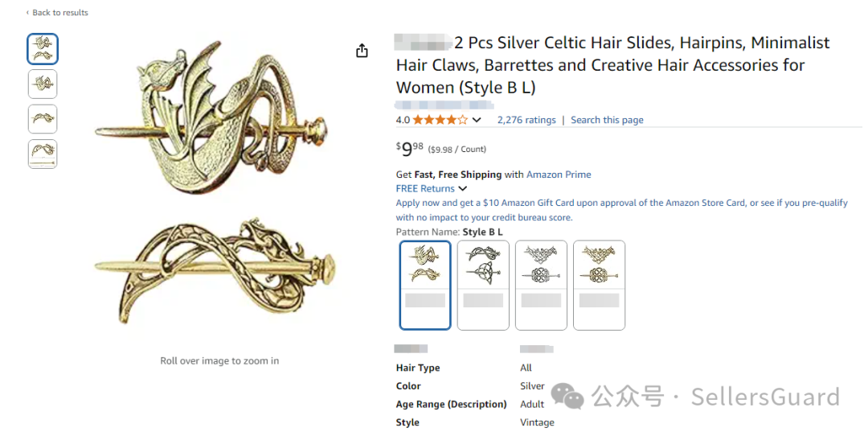This screenshot has height=432, width=868.
Task: Click the share icon beside product image
Action: 362,51
